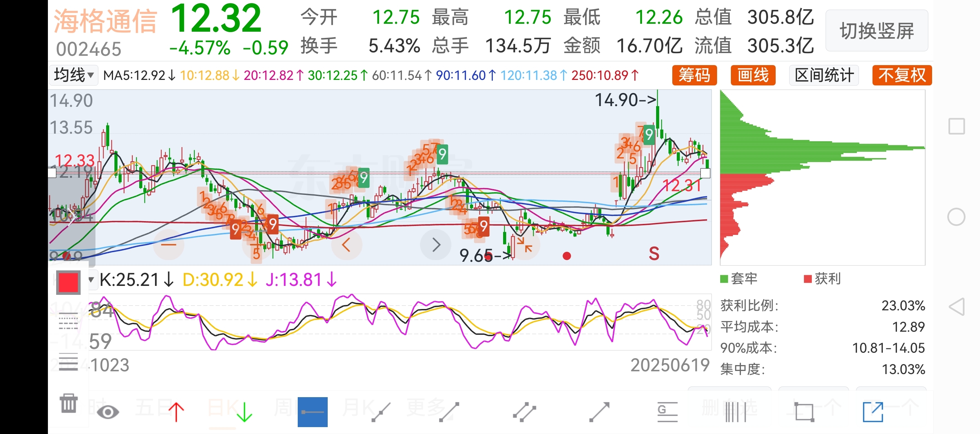Expand the KDJ indicator dropdown arrow

(x=91, y=280)
